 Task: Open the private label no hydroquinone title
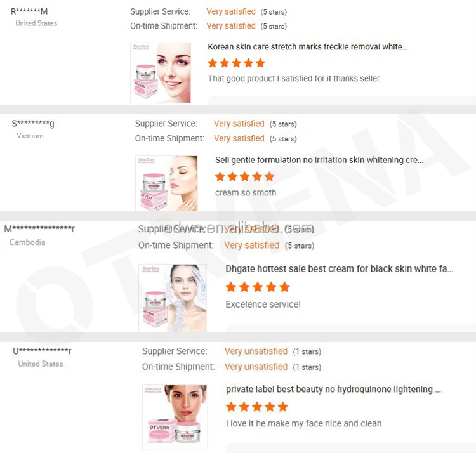[x=333, y=390]
